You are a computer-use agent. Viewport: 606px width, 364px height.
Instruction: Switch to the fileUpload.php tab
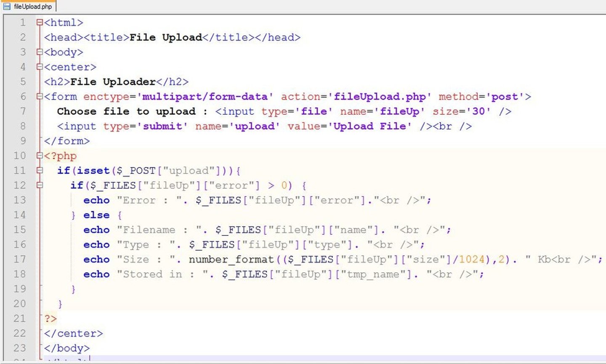[x=28, y=6]
